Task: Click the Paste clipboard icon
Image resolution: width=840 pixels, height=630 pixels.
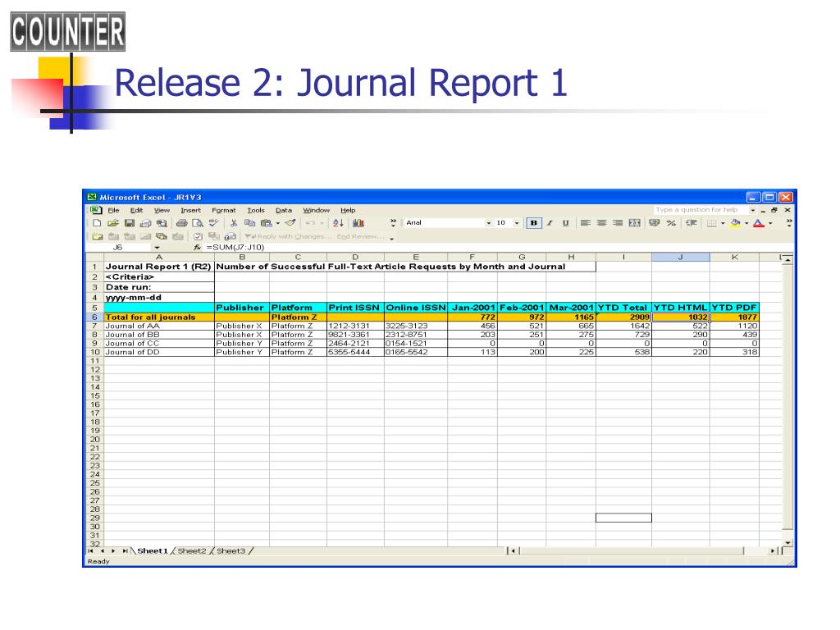Action: (267, 223)
